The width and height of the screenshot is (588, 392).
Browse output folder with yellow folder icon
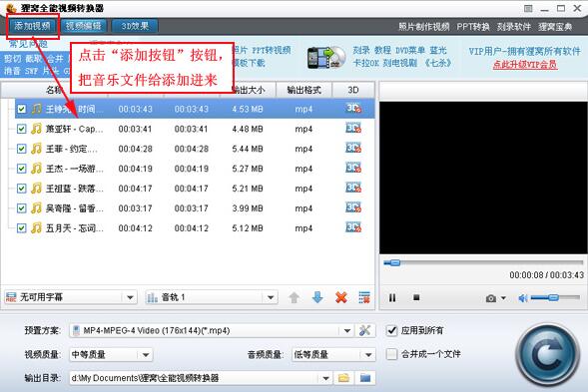(343, 378)
